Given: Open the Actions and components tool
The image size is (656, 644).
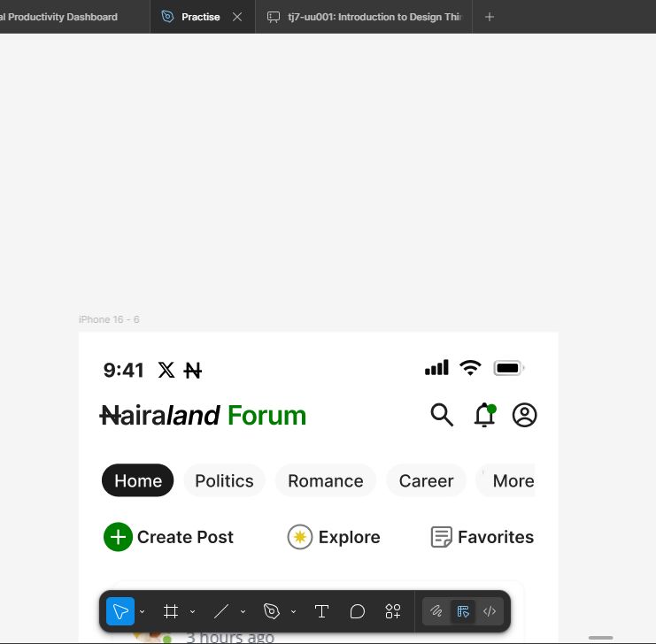Looking at the screenshot, I should coord(393,611).
